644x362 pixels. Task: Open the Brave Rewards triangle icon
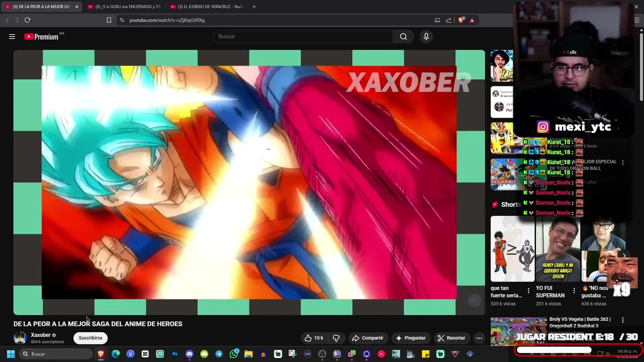(472, 20)
